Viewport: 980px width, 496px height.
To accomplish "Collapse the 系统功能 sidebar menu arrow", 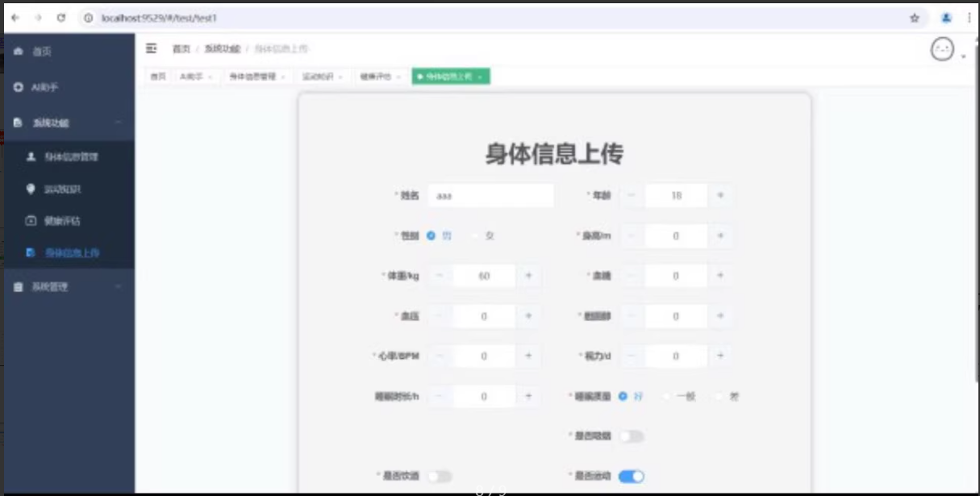I will click(x=119, y=123).
